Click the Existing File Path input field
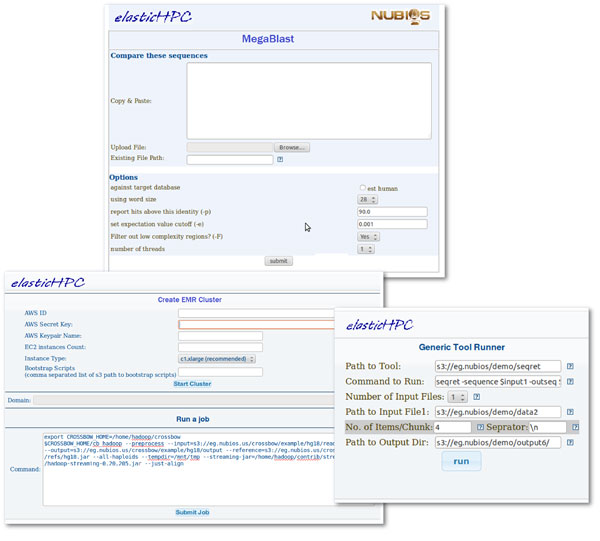600x541 pixels. coord(230,160)
